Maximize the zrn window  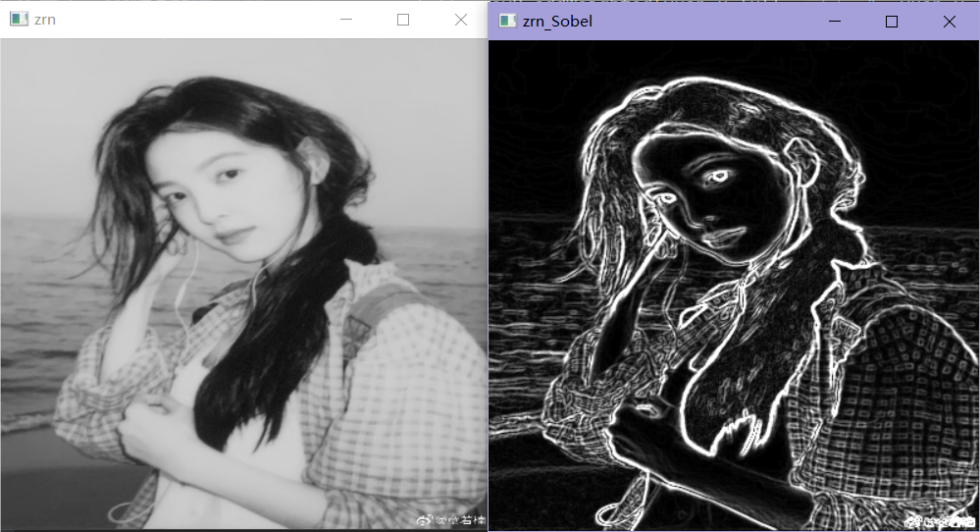tap(403, 20)
